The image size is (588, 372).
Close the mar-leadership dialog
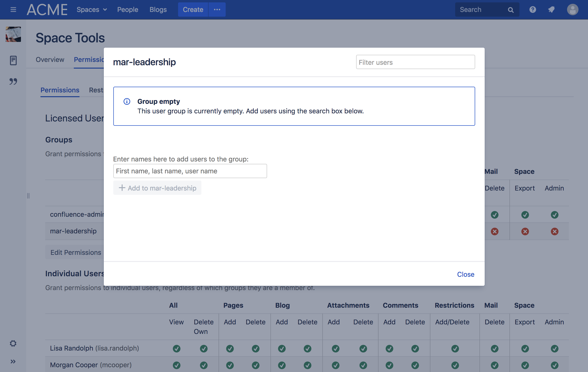click(x=465, y=274)
